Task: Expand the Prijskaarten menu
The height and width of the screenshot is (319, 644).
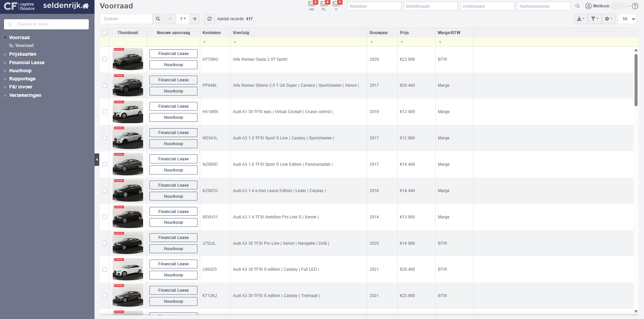Action: tap(23, 54)
